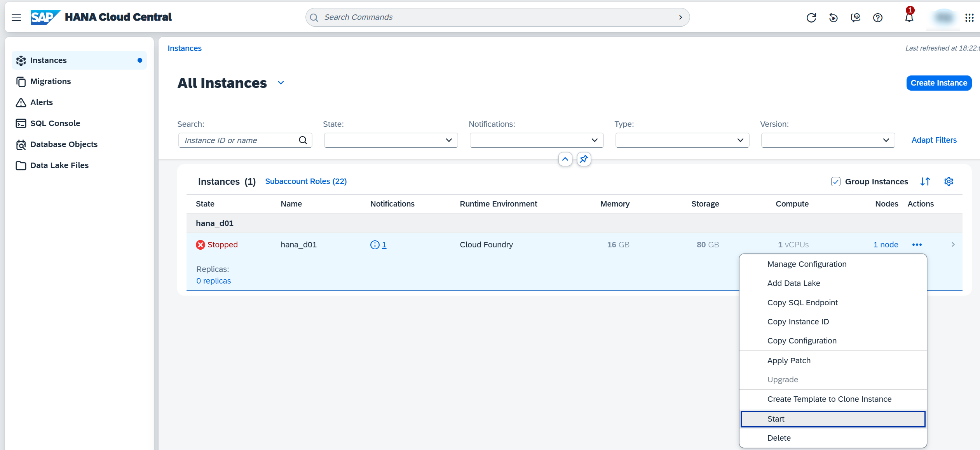
Task: Select Create Template to Clone Instance
Action: [833, 399]
